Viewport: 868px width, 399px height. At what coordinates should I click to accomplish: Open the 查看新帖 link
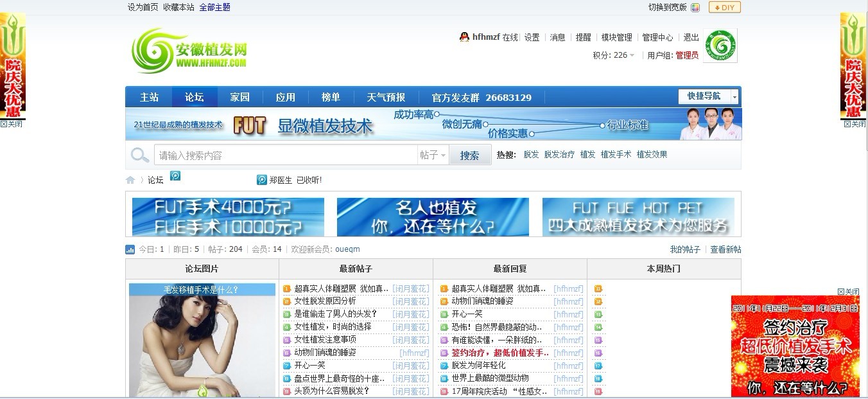(x=725, y=249)
